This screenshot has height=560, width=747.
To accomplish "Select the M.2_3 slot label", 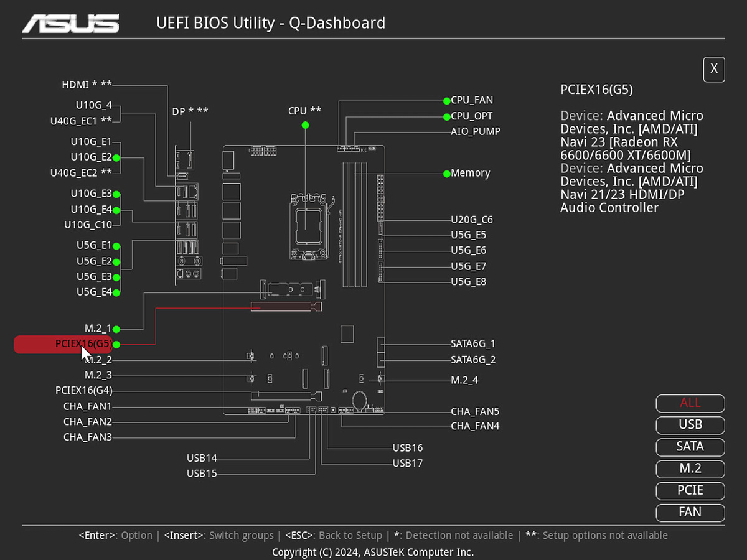I will (x=98, y=375).
